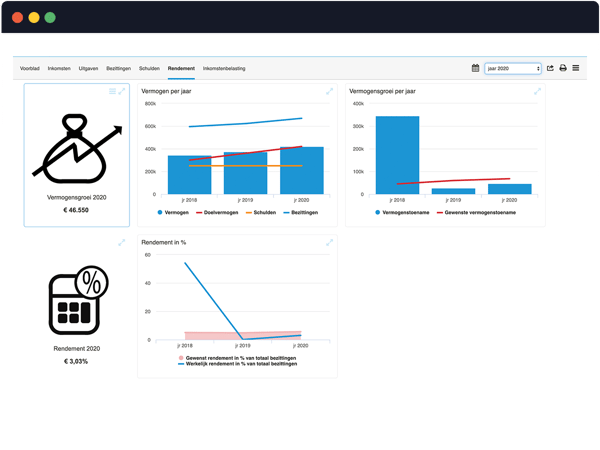
Task: Click the calendar icon
Action: point(475,68)
